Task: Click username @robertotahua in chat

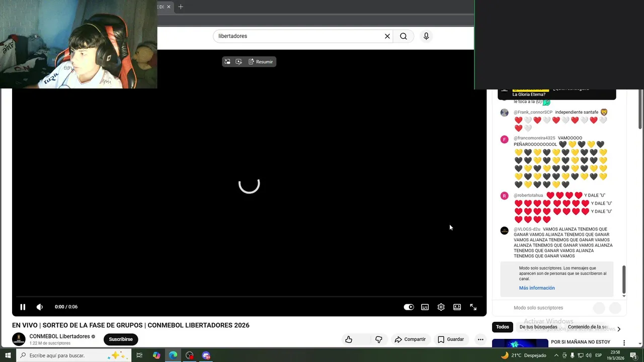Action: point(528,195)
